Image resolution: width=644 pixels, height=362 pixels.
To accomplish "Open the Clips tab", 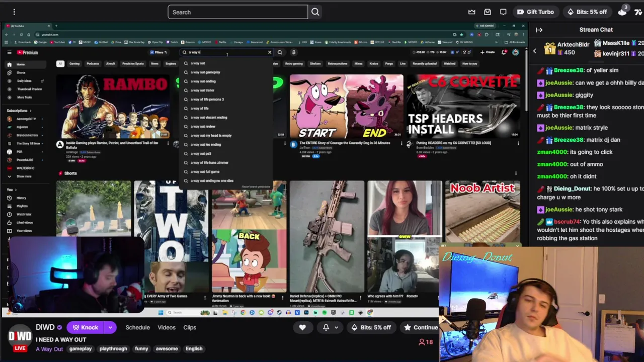I will tap(190, 327).
